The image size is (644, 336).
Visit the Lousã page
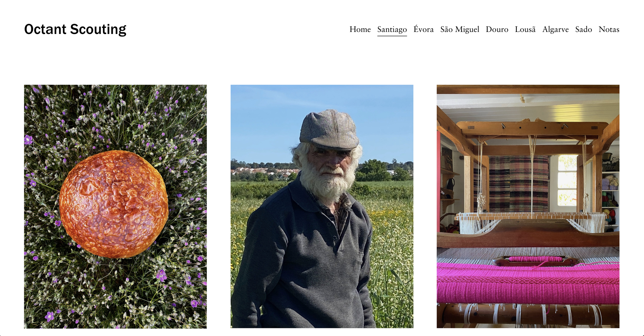525,29
